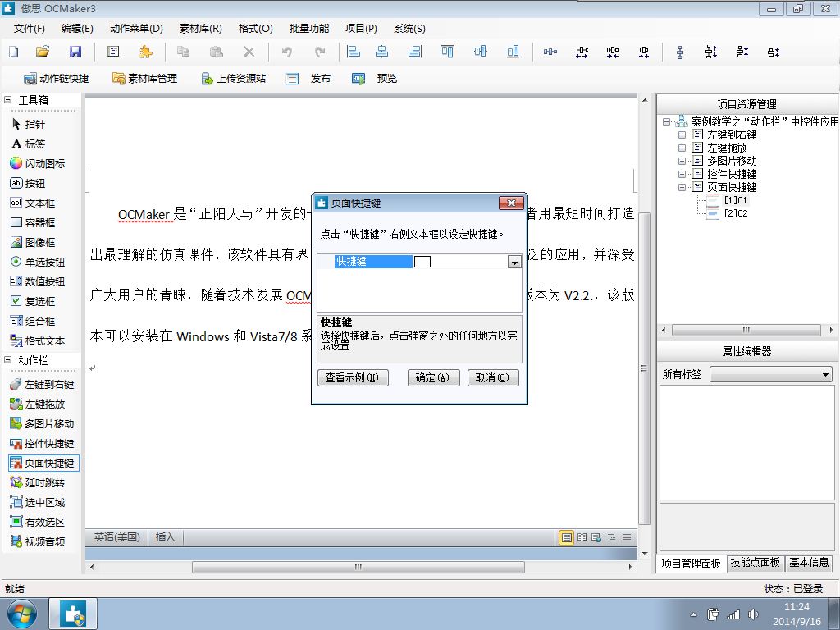
Task: Click the Paste toolbar icon
Action: coord(217,52)
